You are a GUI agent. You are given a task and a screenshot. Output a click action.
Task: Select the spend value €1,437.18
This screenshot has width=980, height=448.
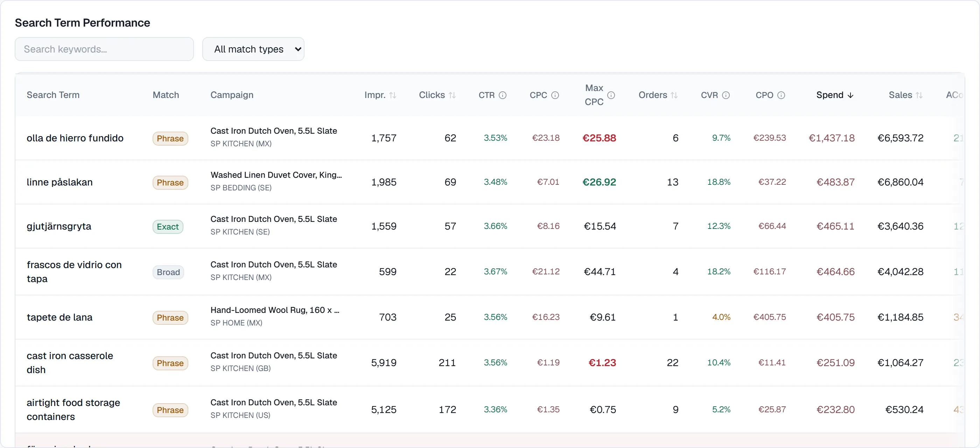coord(832,138)
